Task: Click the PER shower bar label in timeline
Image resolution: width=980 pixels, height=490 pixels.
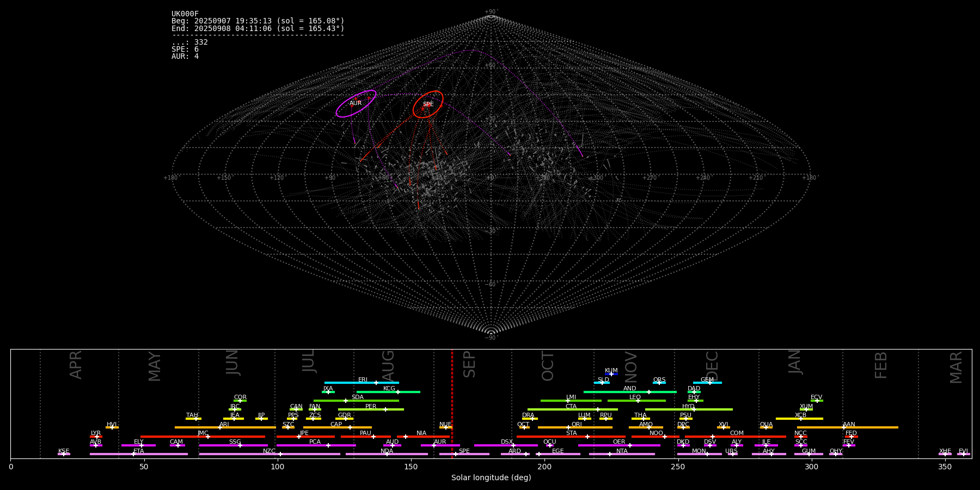Action: click(371, 407)
